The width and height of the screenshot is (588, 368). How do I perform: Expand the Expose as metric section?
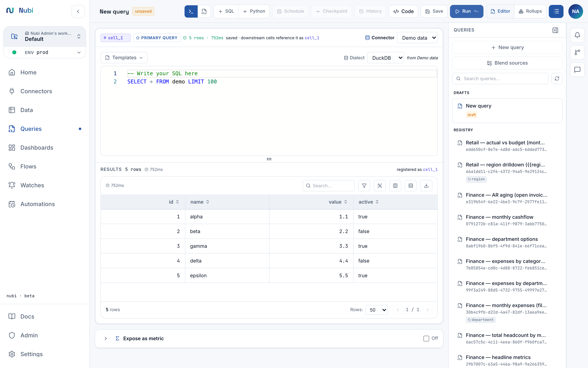pos(106,339)
